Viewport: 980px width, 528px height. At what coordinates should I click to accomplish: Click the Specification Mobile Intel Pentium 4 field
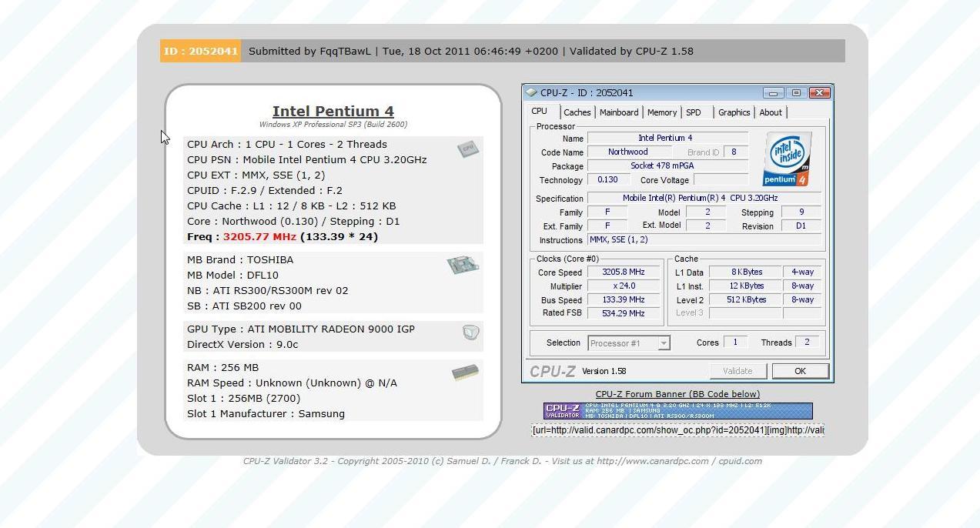coord(704,198)
